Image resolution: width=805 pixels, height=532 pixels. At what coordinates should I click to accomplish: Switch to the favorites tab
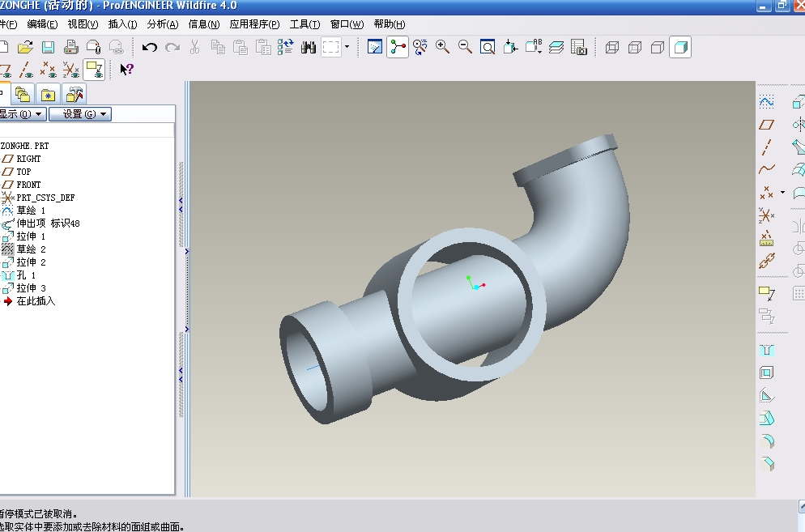coord(48,95)
